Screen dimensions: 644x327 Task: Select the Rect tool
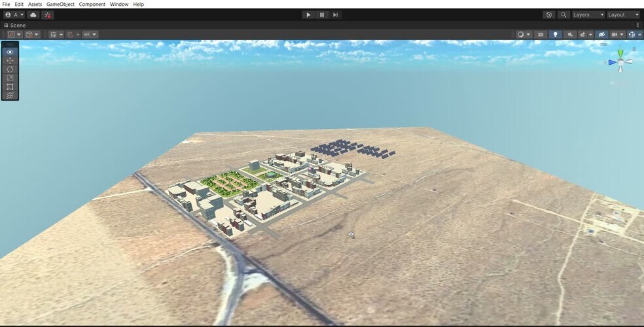pyautogui.click(x=10, y=86)
